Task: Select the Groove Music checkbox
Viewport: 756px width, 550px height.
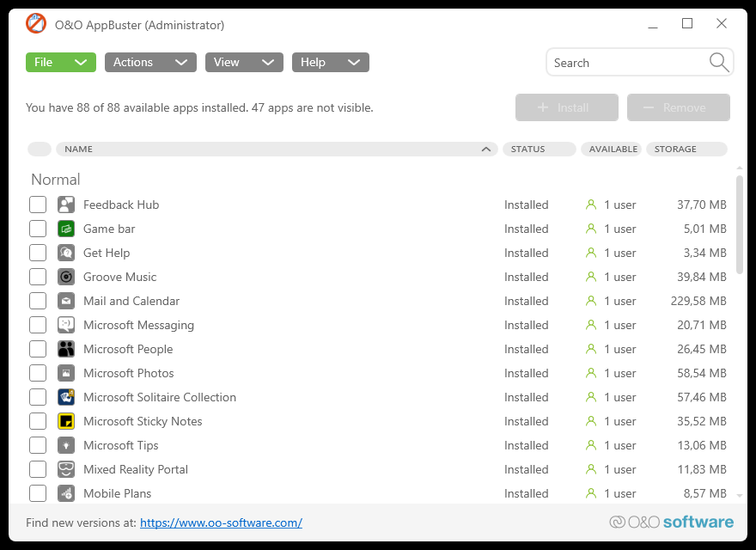Action: pos(38,277)
